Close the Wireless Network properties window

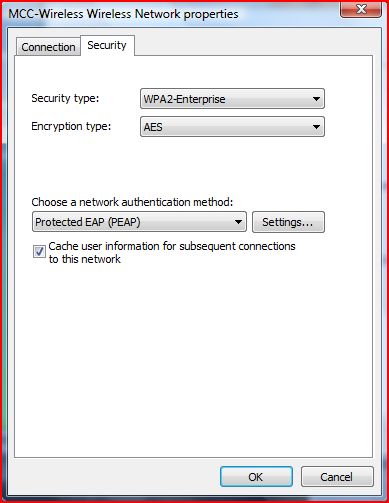[361, 9]
